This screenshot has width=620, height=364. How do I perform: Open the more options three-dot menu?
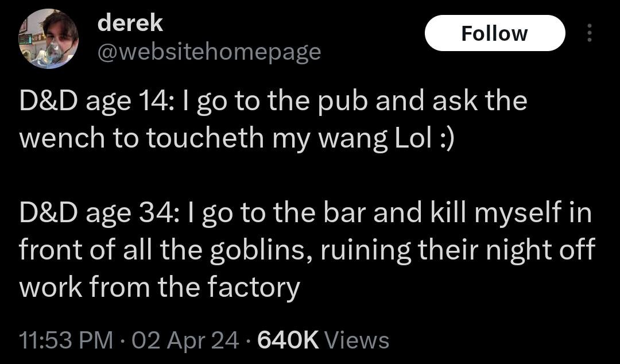click(x=589, y=33)
